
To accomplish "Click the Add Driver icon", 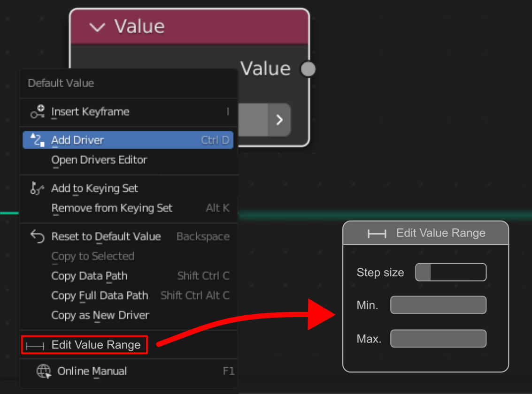I will point(37,140).
